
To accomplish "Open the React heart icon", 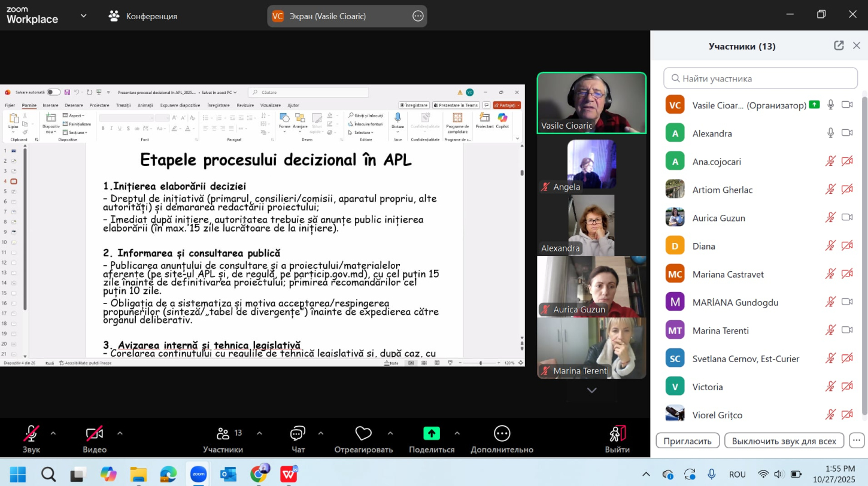I will (x=363, y=434).
